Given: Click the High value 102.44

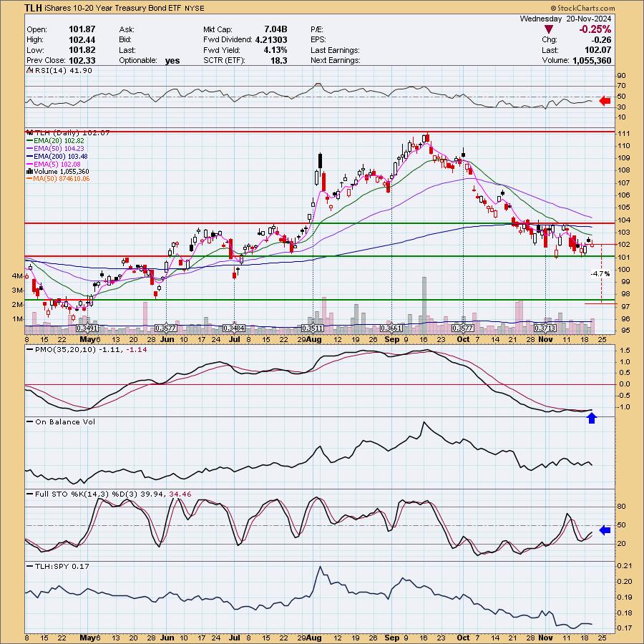Looking at the screenshot, I should click(82, 40).
